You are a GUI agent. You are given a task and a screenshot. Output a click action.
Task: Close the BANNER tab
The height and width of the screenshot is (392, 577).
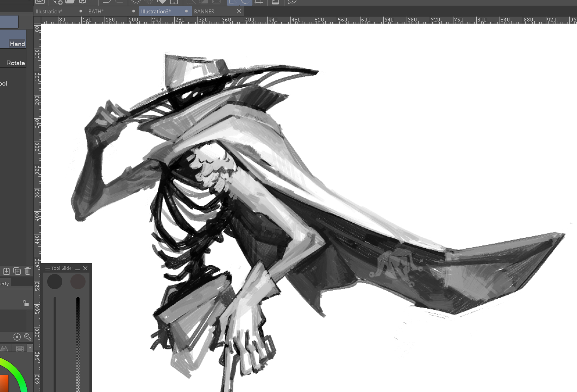tap(239, 11)
